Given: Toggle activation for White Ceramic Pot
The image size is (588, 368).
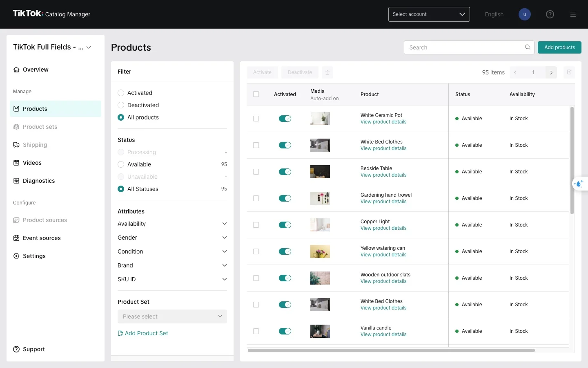Looking at the screenshot, I should coord(285,119).
